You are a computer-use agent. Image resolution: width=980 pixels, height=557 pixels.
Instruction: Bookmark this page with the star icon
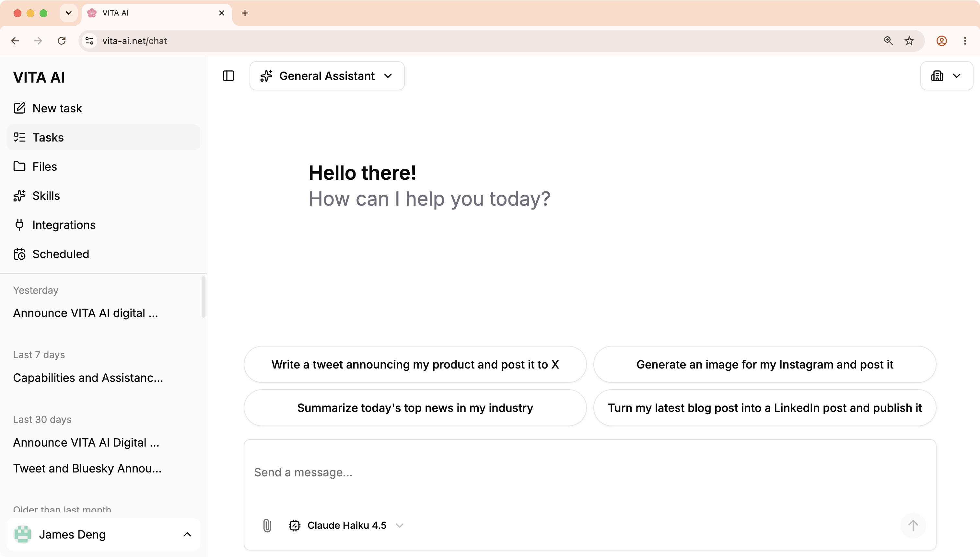tap(909, 41)
